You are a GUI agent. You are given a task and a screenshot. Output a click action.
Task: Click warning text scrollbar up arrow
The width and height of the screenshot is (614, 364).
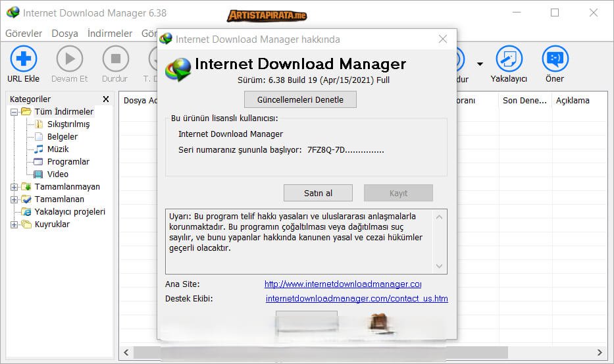(x=440, y=217)
